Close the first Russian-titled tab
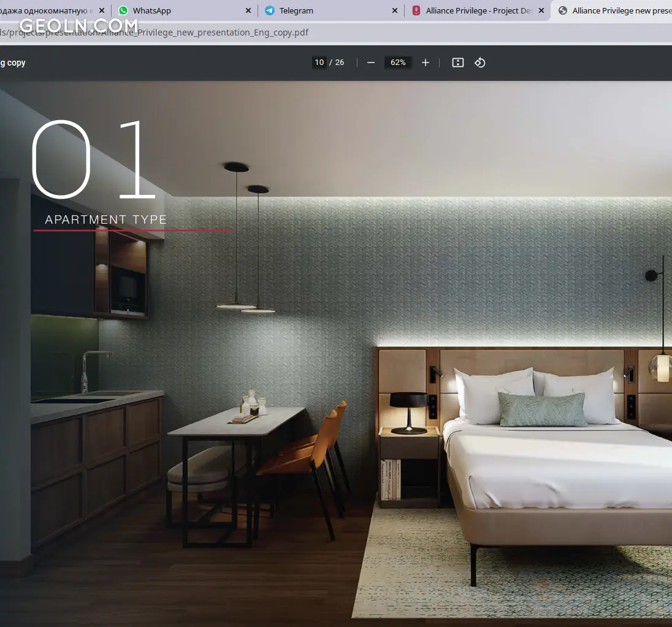This screenshot has height=627, width=672. point(102,10)
